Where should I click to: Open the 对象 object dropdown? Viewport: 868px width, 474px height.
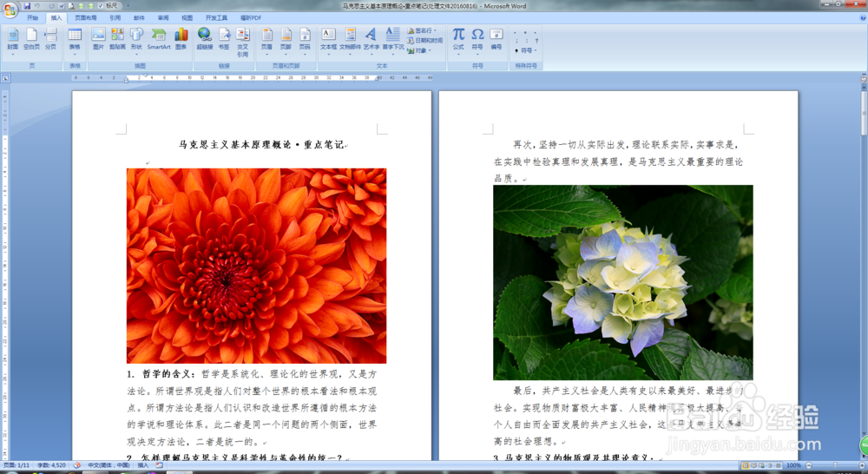tap(419, 50)
